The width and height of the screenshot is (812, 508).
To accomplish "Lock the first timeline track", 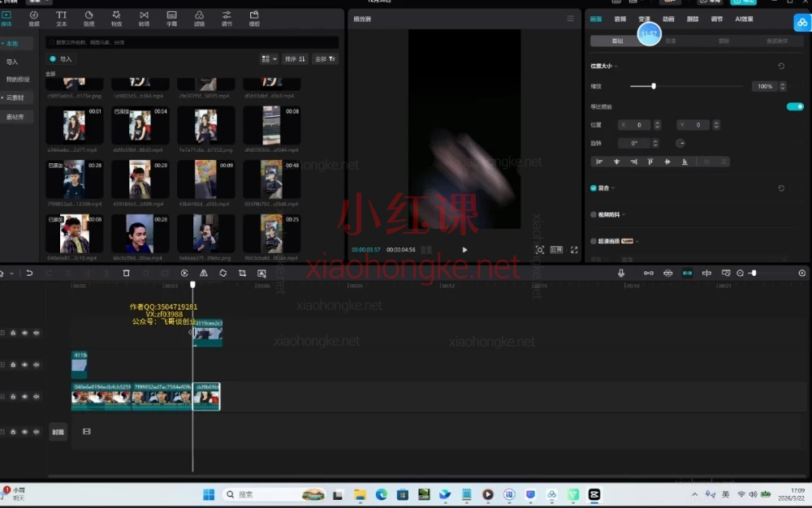I will pos(13,333).
